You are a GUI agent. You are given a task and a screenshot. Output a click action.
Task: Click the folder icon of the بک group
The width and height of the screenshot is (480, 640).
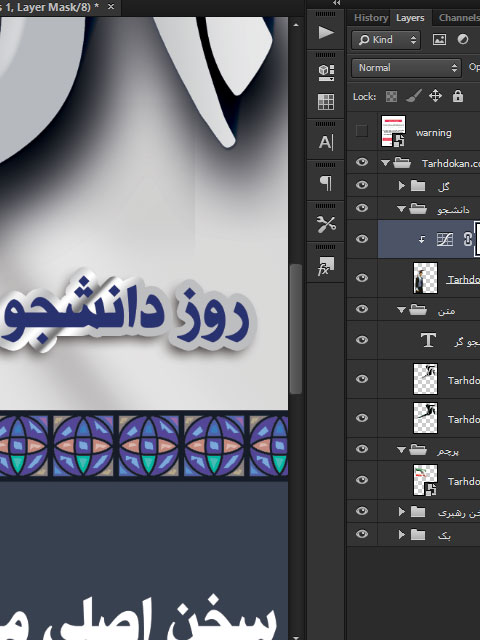pyautogui.click(x=418, y=535)
